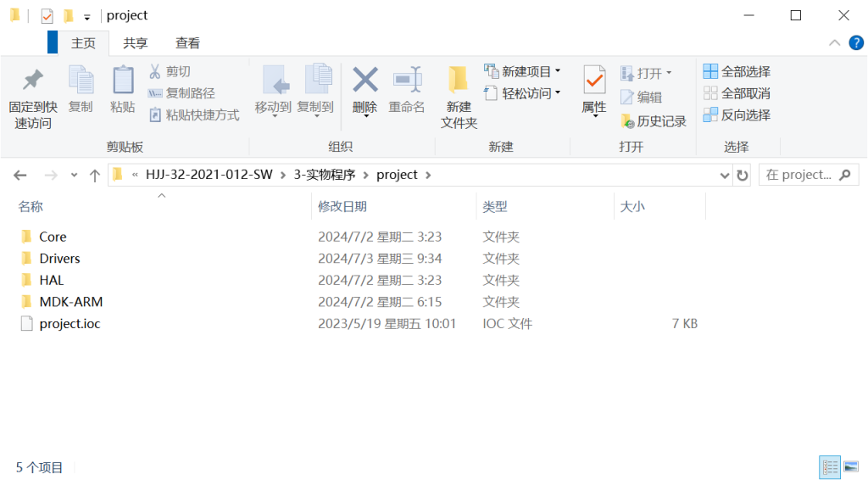The height and width of the screenshot is (480, 868).
Task: Collapse the ribbon with the chevron
Action: point(834,42)
